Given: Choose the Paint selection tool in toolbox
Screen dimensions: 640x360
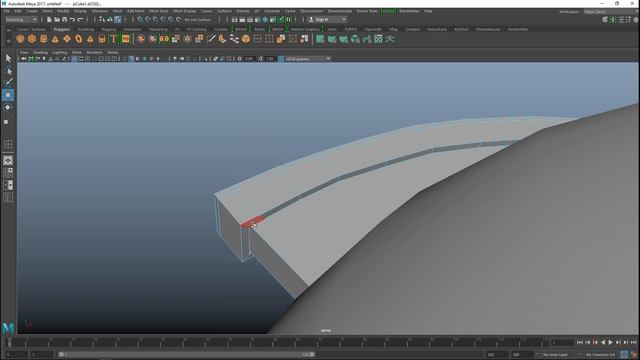Looking at the screenshot, I should (8, 82).
